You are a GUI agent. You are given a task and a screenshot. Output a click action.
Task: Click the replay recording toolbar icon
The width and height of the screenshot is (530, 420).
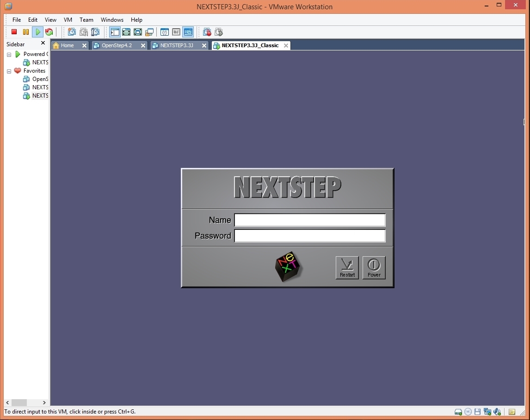pyautogui.click(x=219, y=32)
